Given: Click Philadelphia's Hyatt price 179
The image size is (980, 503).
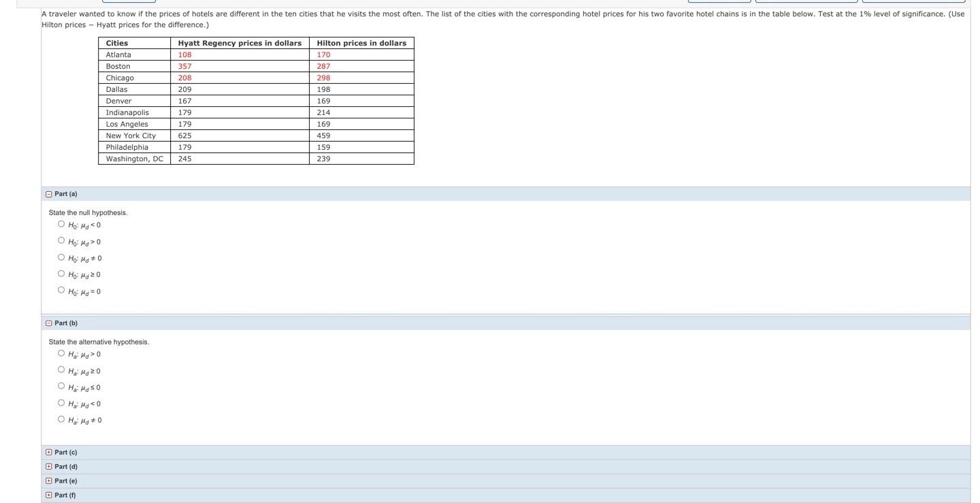Looking at the screenshot, I should tap(240, 147).
